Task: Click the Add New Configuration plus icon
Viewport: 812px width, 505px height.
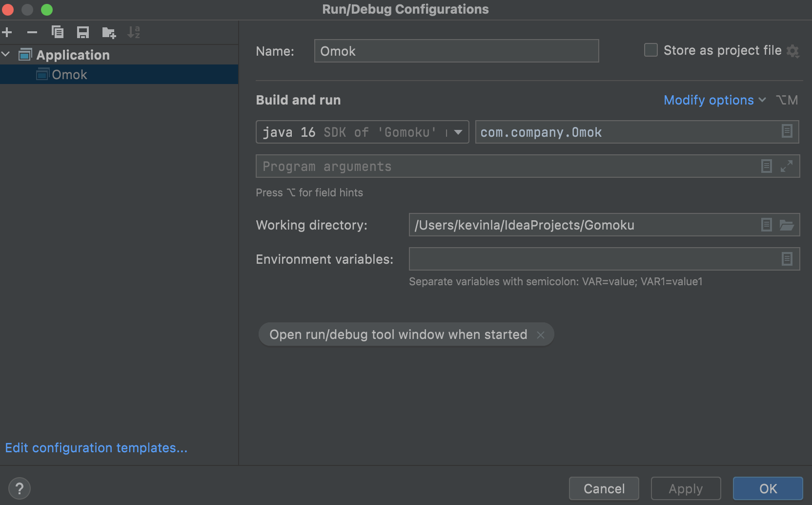Action: [7, 33]
